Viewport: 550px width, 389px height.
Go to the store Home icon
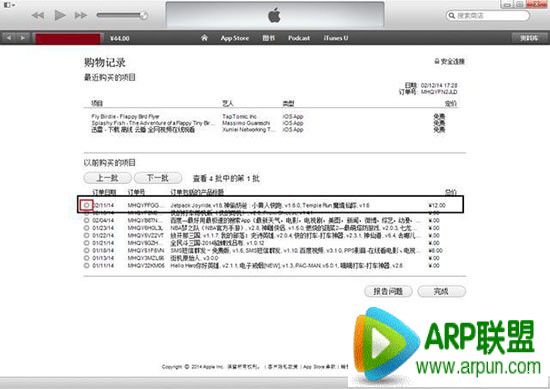coord(204,38)
